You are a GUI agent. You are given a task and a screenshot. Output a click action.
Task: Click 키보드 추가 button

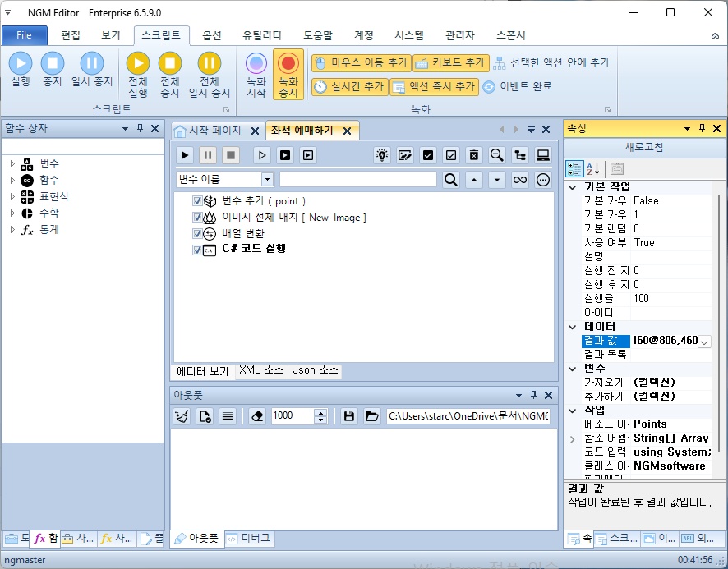(451, 62)
